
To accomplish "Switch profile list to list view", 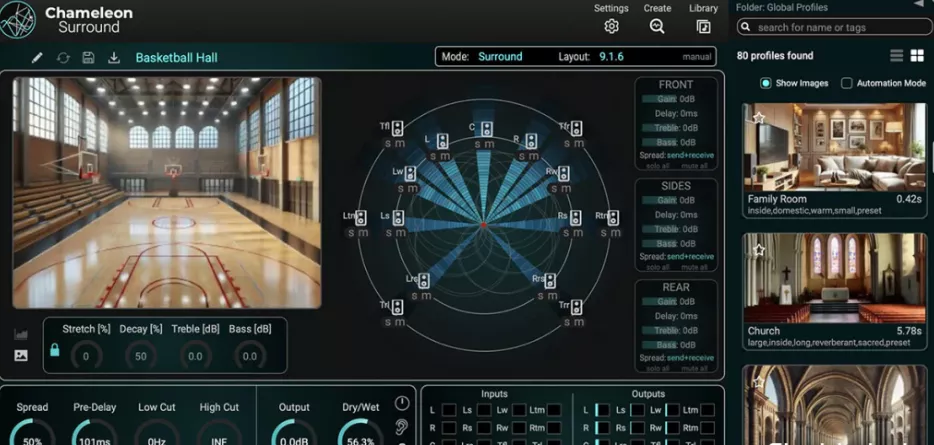I will [896, 56].
